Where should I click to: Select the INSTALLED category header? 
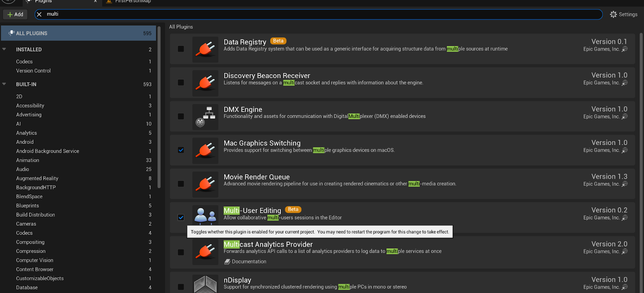point(78,50)
